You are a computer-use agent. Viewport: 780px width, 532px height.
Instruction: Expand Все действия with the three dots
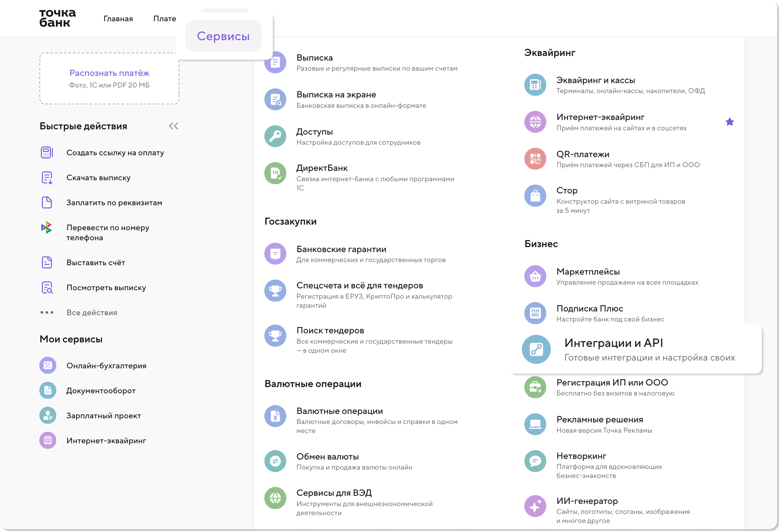pyautogui.click(x=47, y=312)
